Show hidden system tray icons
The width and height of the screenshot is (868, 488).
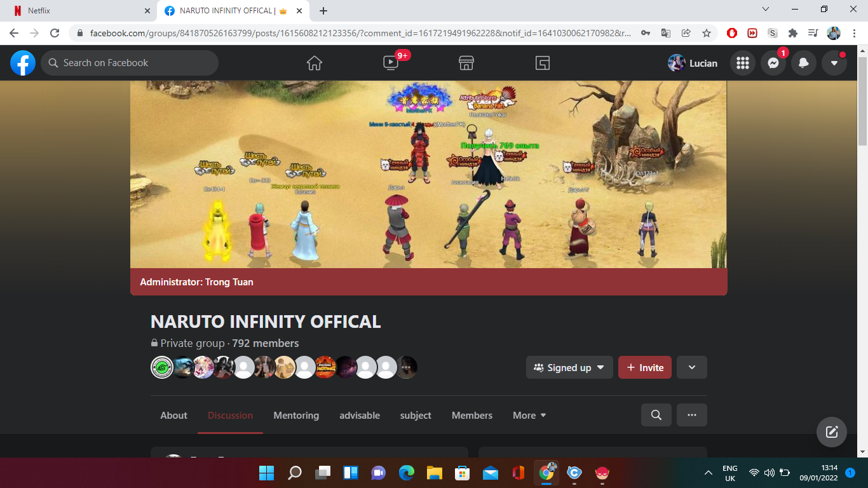(709, 473)
